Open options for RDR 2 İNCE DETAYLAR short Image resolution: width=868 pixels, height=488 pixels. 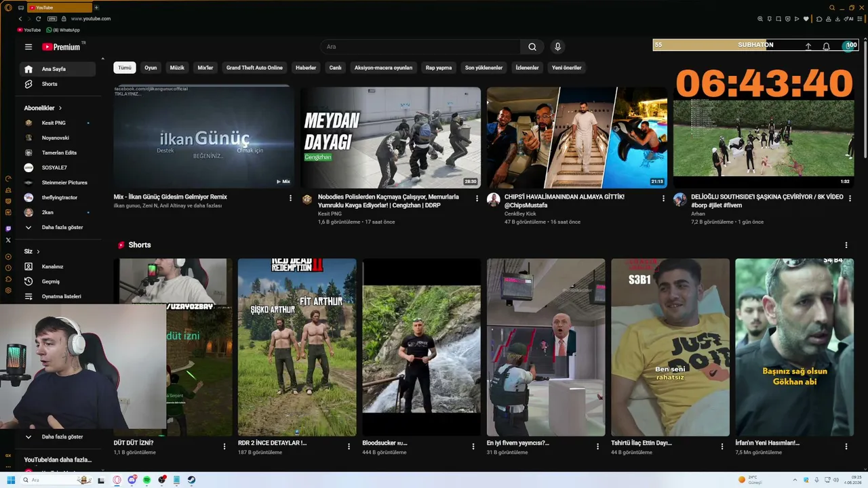coord(349,446)
